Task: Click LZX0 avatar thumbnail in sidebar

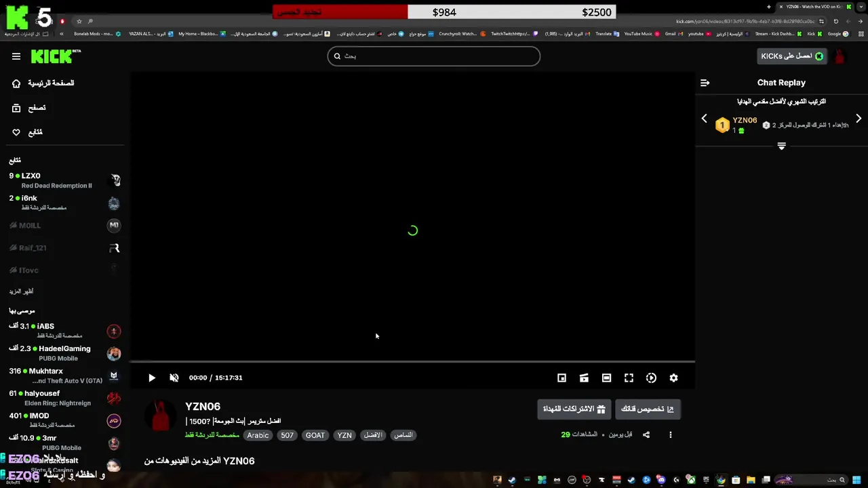Action: pos(114,180)
